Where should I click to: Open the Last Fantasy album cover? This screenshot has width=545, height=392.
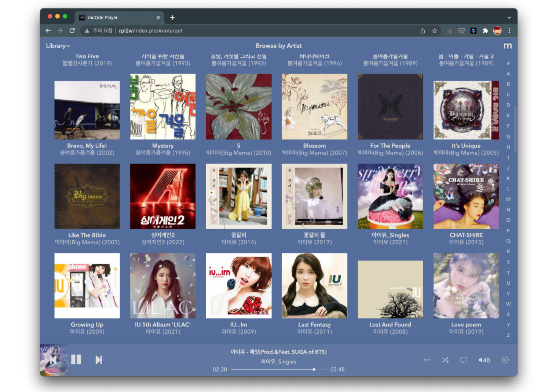[314, 286]
